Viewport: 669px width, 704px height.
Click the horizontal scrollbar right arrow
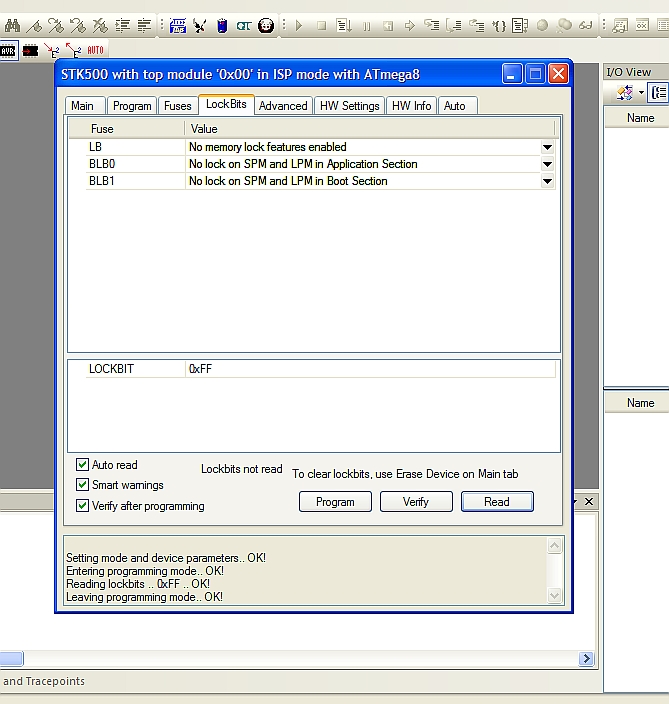coord(586,659)
